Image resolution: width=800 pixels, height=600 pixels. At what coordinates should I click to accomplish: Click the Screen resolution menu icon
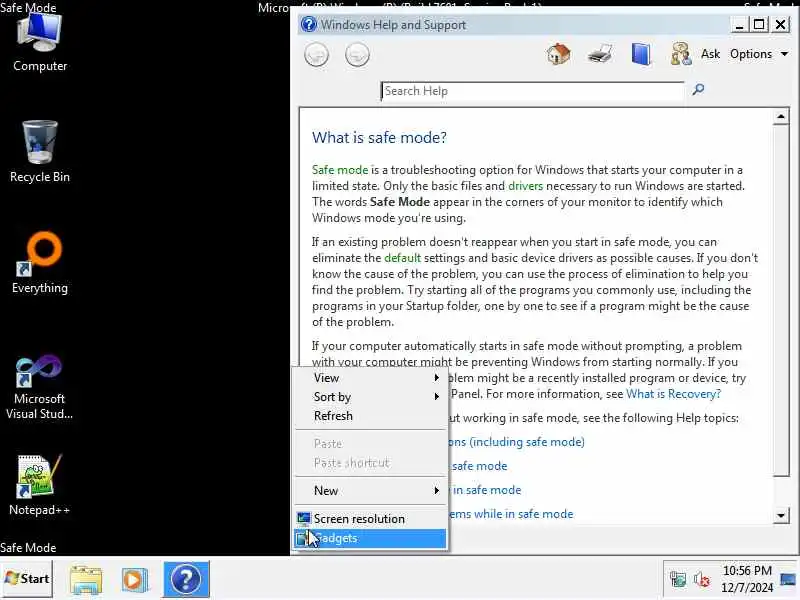pos(304,519)
